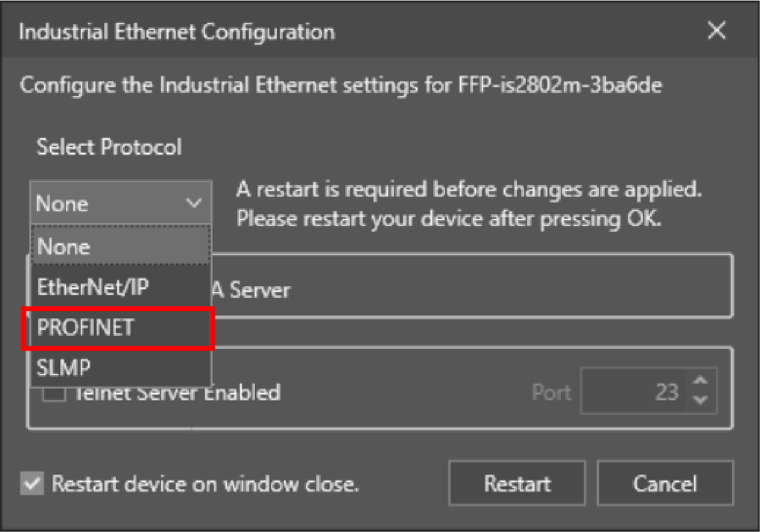Viewport: 760px width, 532px height.
Task: Click the Select Protocol heading label
Action: [109, 147]
